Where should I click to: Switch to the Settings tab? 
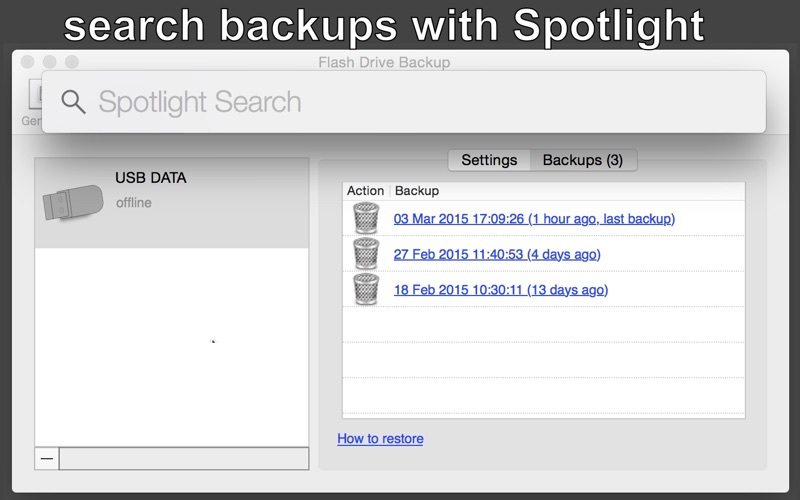pos(489,160)
